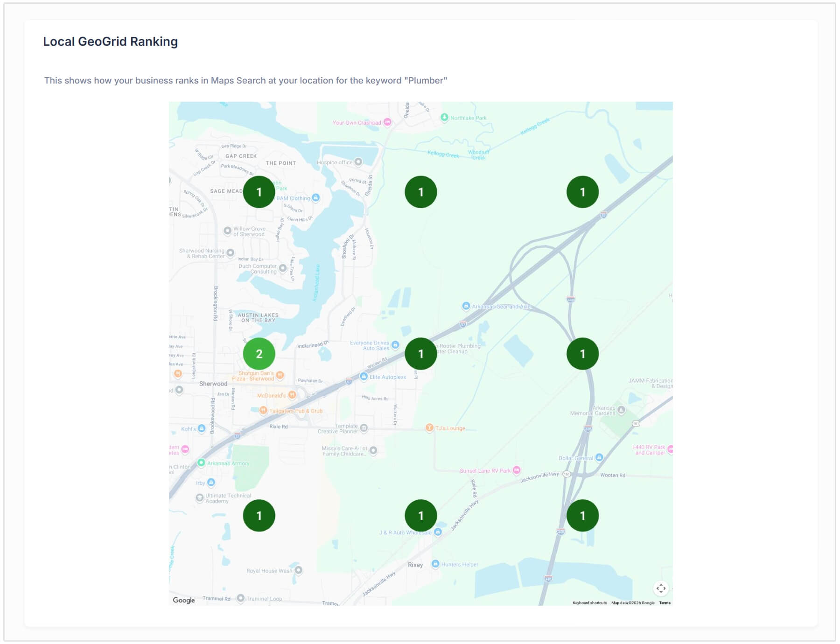
Task: Click J & R Auto Wholesale pin
Action: coord(438,532)
